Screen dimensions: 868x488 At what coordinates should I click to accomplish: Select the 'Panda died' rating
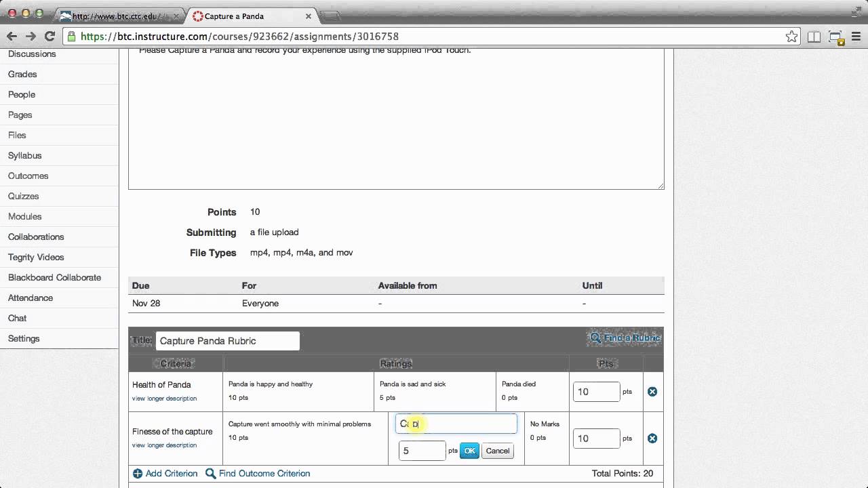(532, 391)
